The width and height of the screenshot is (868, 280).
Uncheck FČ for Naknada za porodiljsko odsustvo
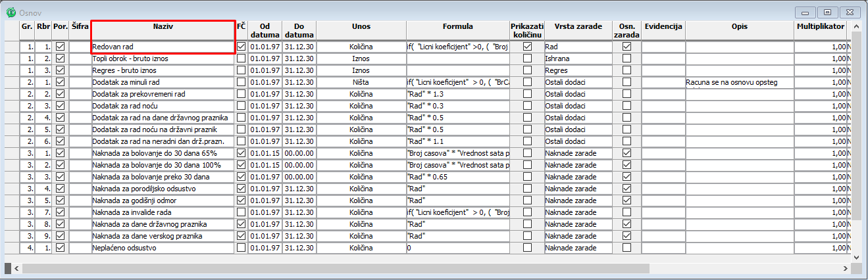[x=242, y=189]
